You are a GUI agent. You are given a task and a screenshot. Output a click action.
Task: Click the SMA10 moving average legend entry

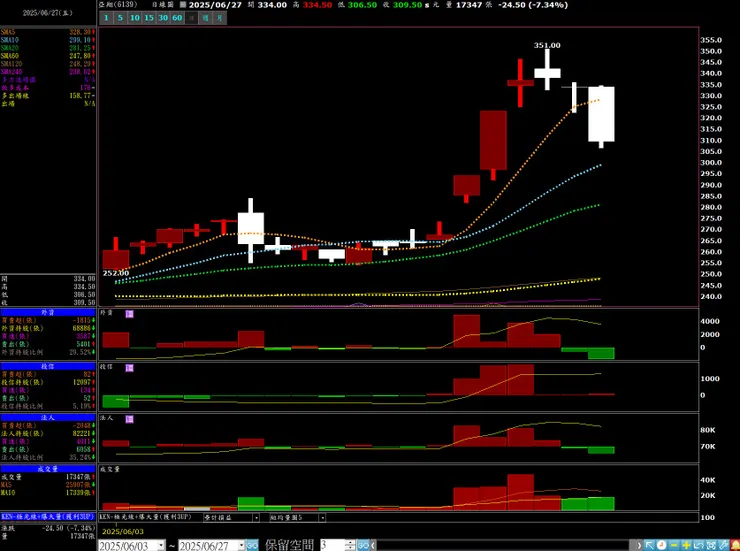pyautogui.click(x=48, y=40)
